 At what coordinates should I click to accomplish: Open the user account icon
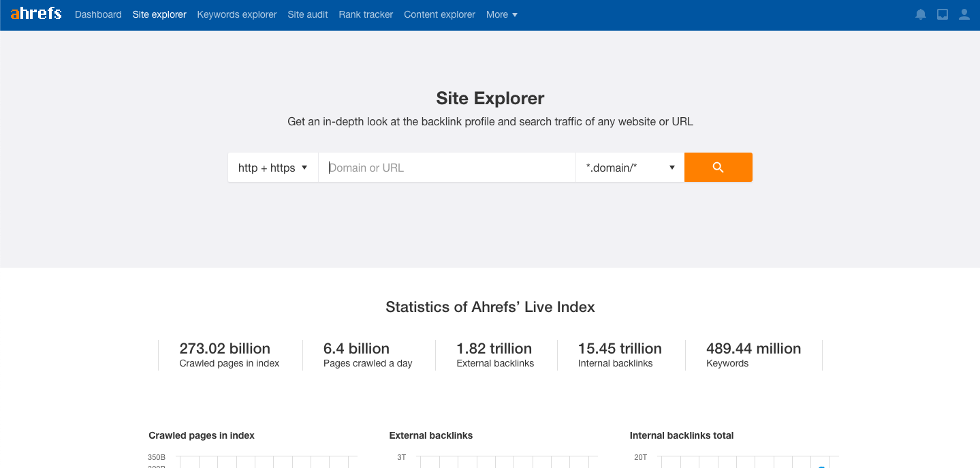(x=964, y=13)
